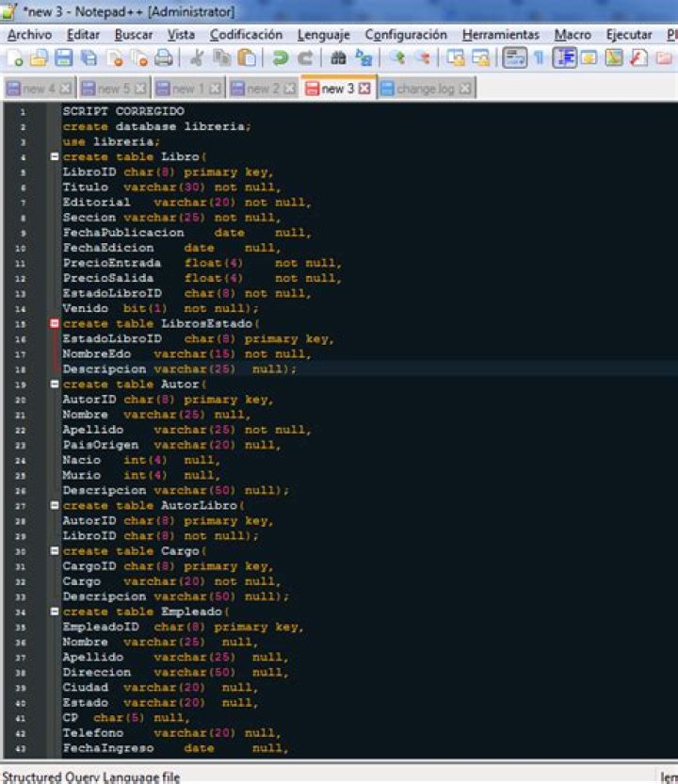Switch to the new 5 tab
The width and height of the screenshot is (678, 784).
(x=114, y=89)
